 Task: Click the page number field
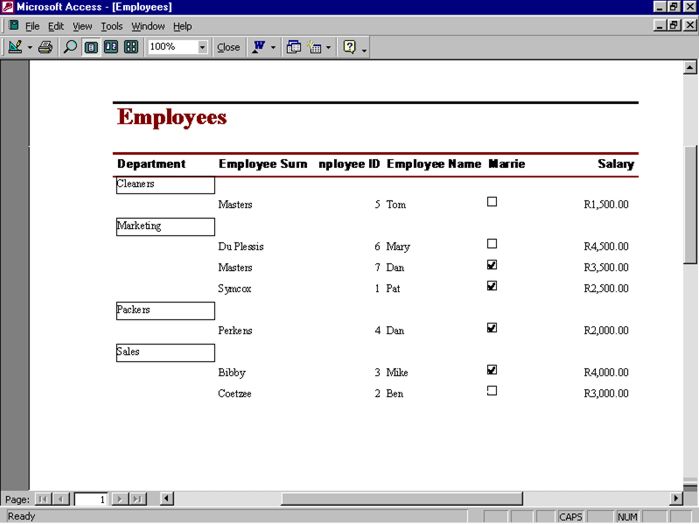coord(90,499)
